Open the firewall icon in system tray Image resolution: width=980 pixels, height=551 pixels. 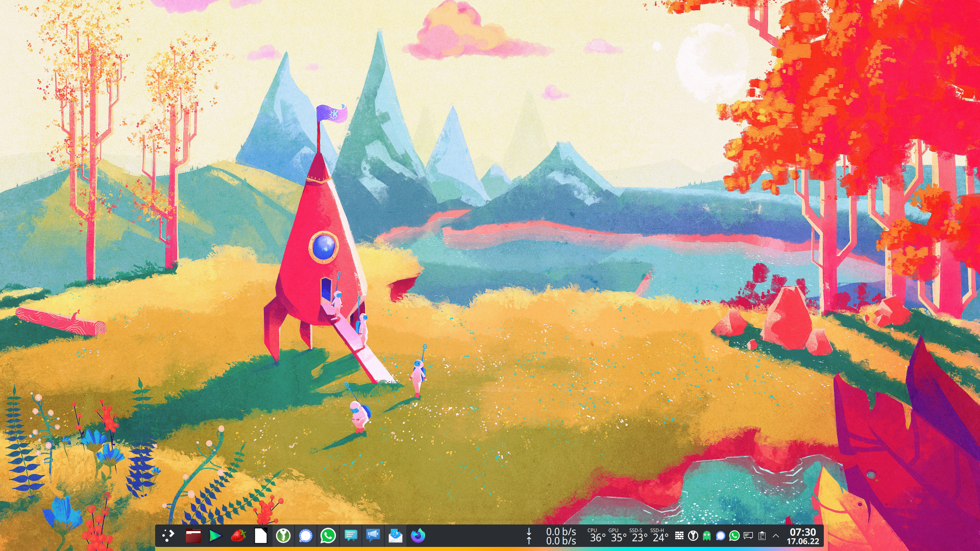[679, 536]
